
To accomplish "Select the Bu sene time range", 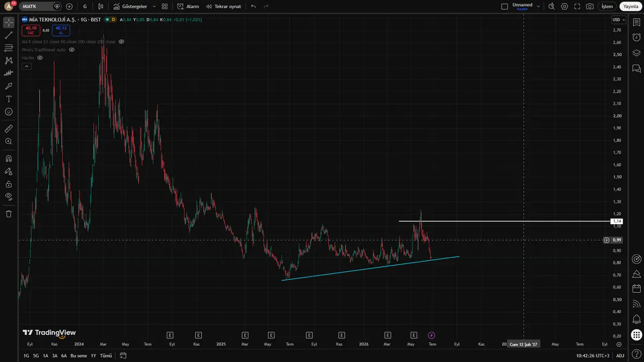I will pyautogui.click(x=78, y=356).
